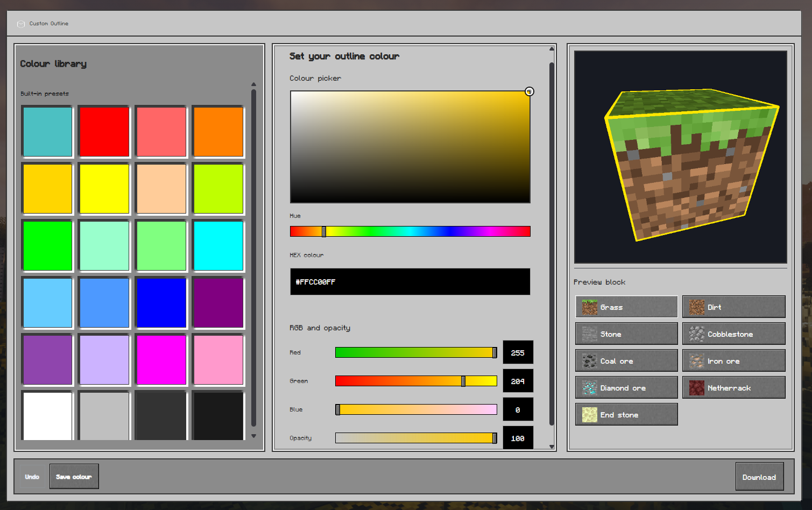Pick the coral pink preset swatch
The height and width of the screenshot is (510, 812).
tap(161, 131)
